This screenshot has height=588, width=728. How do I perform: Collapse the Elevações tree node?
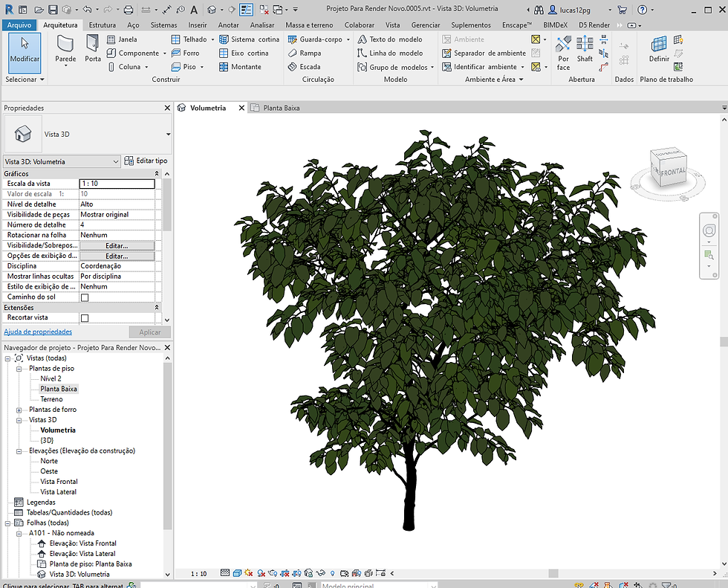[x=19, y=451]
